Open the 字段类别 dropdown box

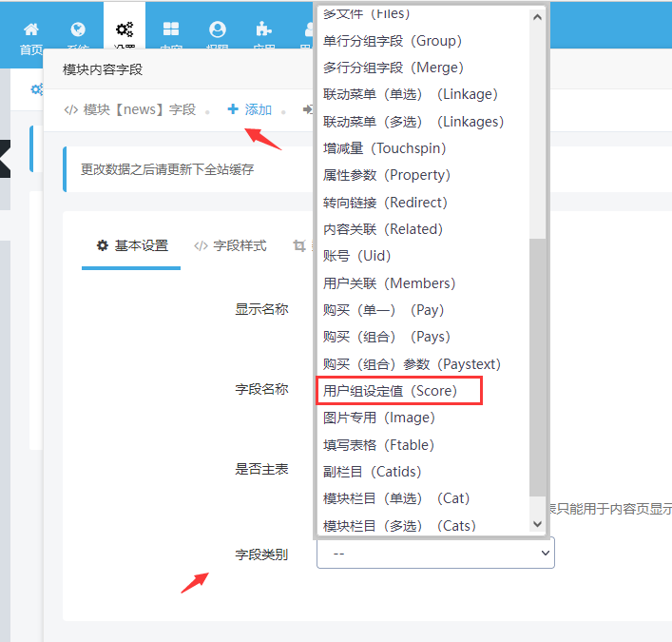435,553
